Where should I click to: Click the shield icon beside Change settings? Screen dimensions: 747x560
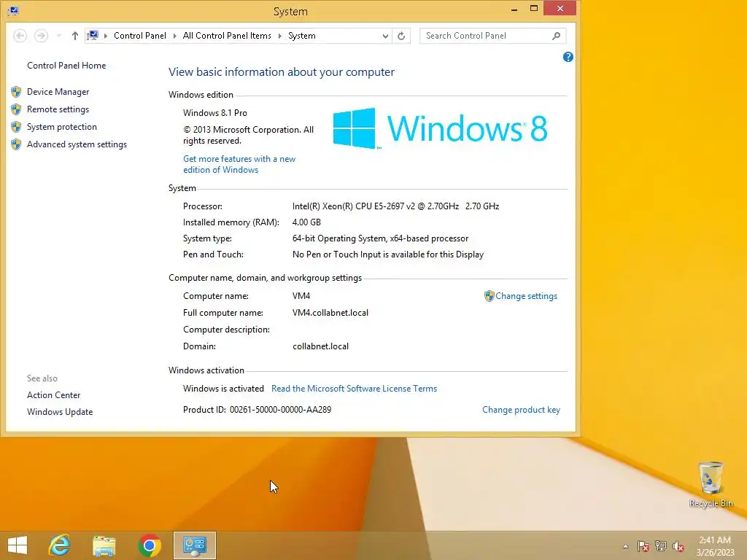489,296
